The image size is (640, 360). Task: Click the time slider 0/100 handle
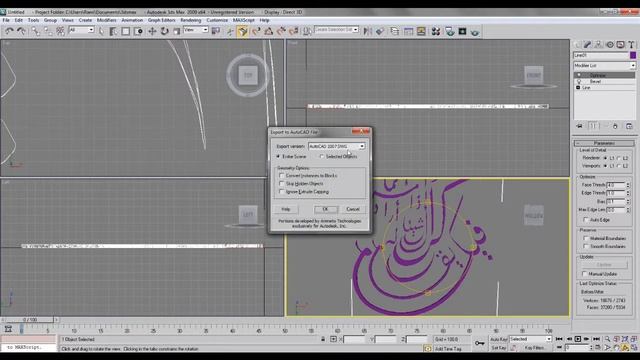pos(30,320)
